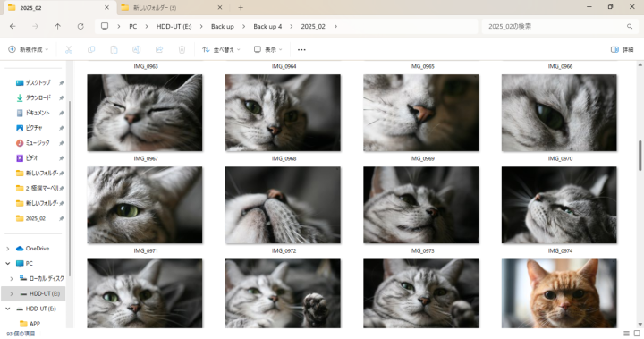The width and height of the screenshot is (644, 339).
Task: Click the monitor icon in address bar
Action: [105, 26]
